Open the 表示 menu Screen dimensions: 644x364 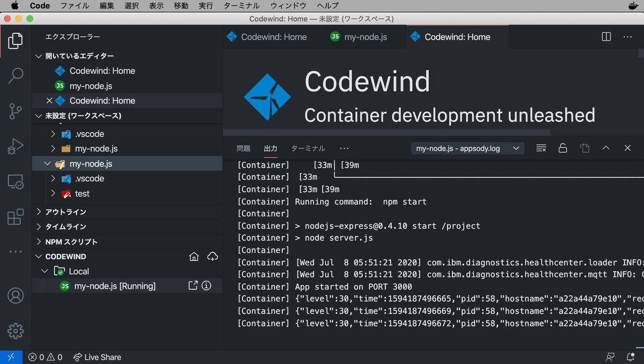pos(156,6)
